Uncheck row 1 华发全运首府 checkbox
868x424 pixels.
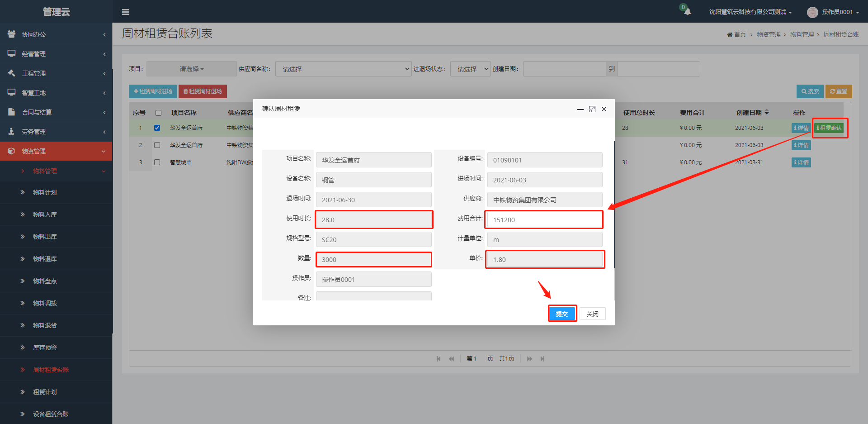point(157,128)
